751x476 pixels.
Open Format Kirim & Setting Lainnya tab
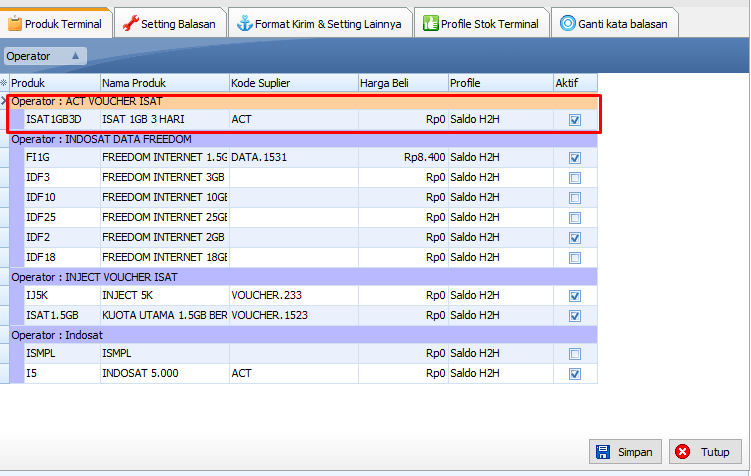tap(320, 23)
